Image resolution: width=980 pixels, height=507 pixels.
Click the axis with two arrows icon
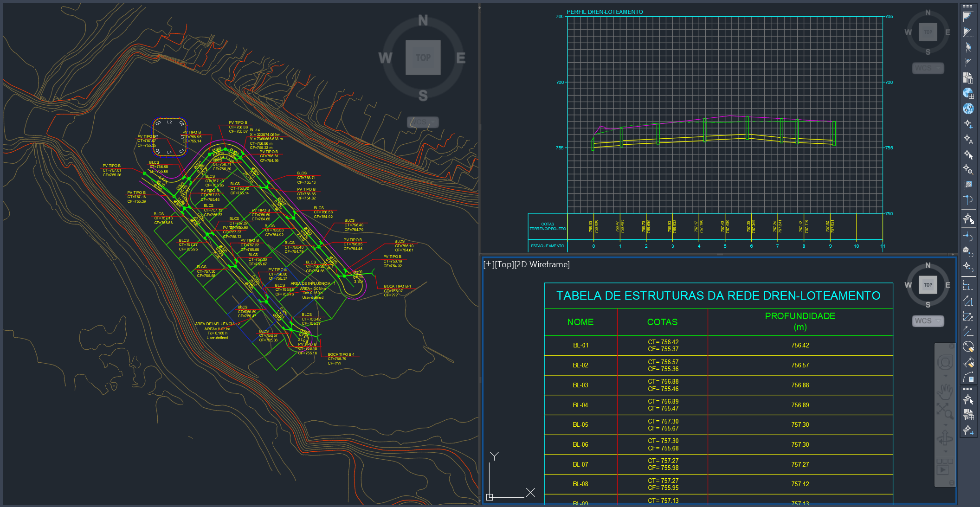click(x=967, y=316)
